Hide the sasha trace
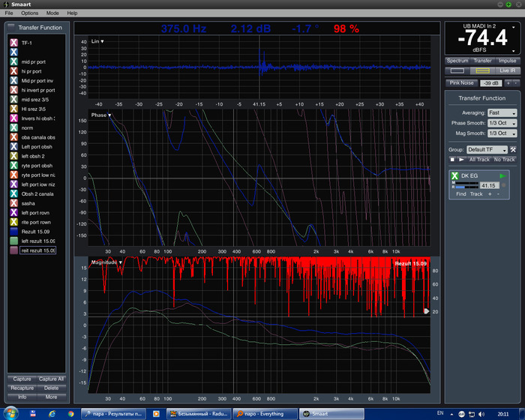 (x=14, y=202)
